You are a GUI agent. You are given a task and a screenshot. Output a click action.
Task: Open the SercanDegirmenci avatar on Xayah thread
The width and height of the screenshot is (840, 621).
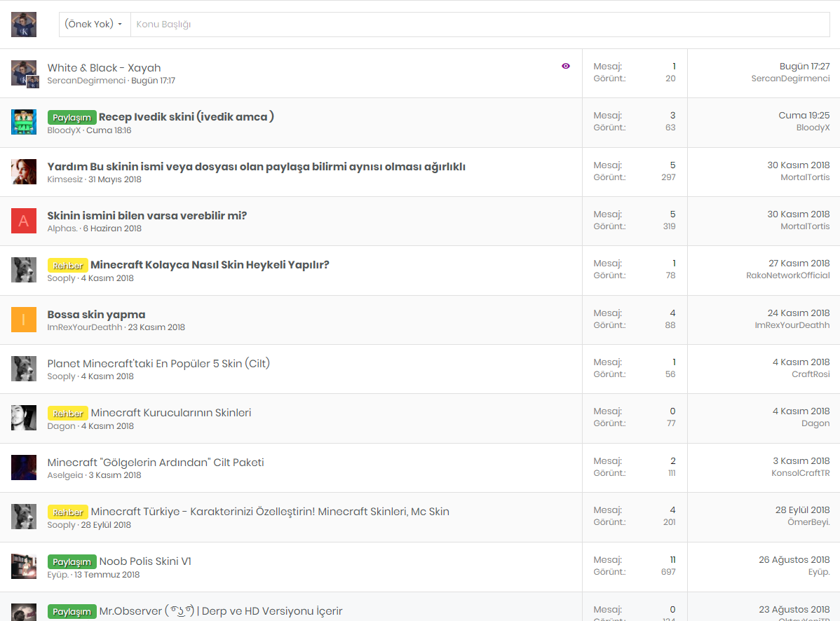point(24,74)
